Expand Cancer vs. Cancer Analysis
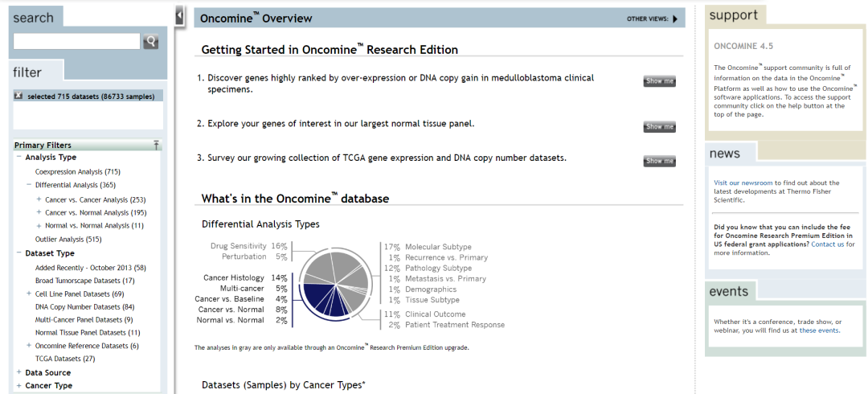This screenshot has height=394, width=868. 39,199
